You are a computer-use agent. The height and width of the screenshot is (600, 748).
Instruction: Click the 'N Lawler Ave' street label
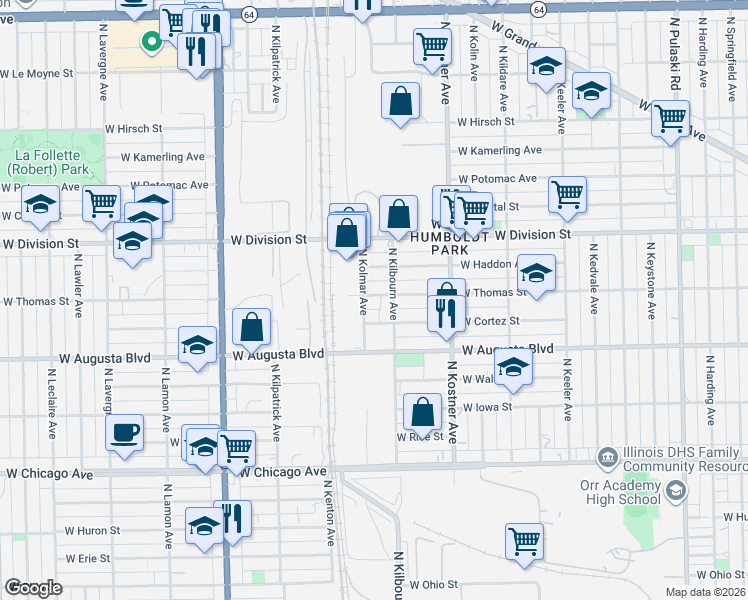click(78, 286)
